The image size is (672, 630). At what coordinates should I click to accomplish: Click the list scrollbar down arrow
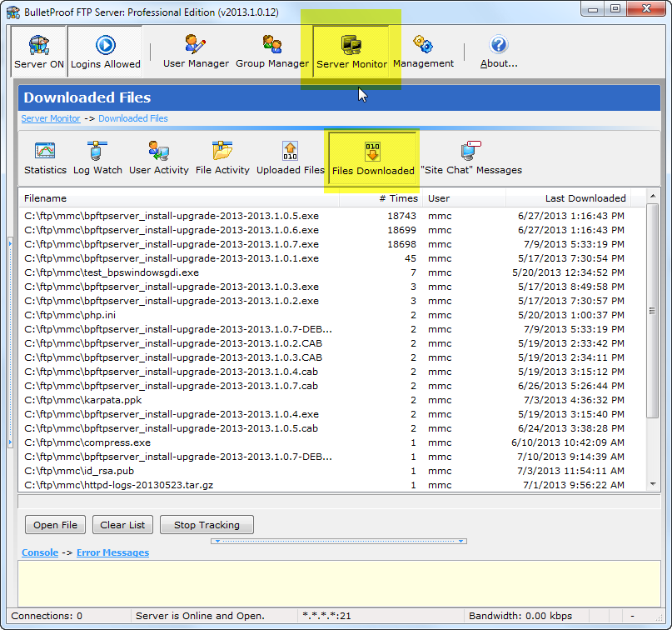pos(653,484)
